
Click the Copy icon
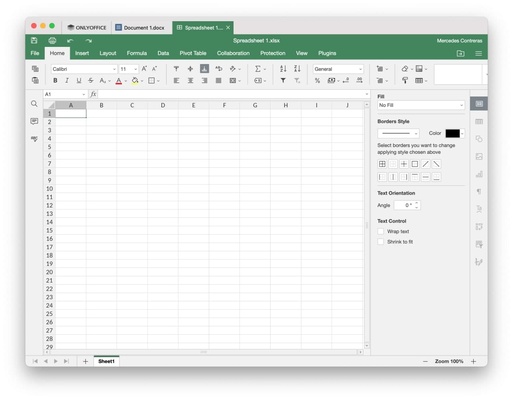point(35,69)
